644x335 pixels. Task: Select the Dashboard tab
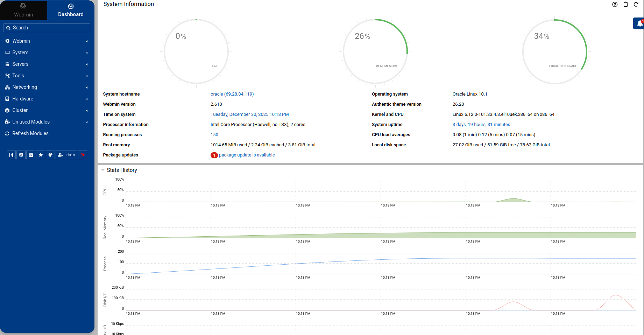[x=71, y=10]
